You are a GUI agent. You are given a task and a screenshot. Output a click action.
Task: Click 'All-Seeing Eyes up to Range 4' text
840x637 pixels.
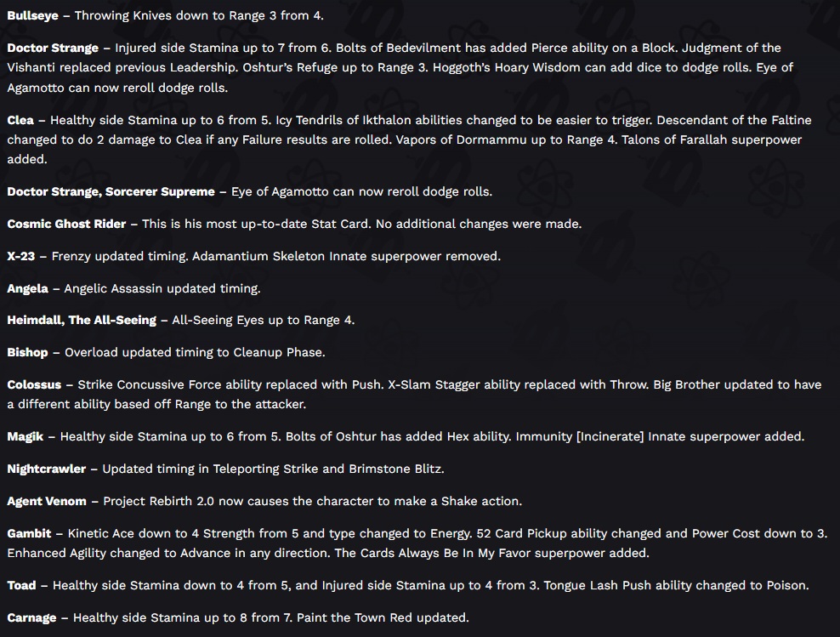pos(263,320)
